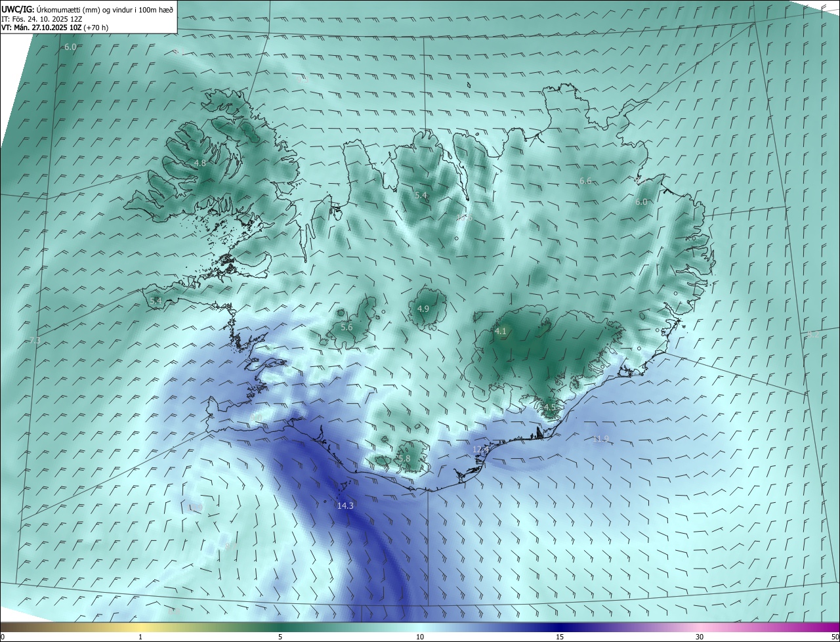The width and height of the screenshot is (840, 642).
Task: Click the color scale tick labeled 5
Action: click(280, 637)
